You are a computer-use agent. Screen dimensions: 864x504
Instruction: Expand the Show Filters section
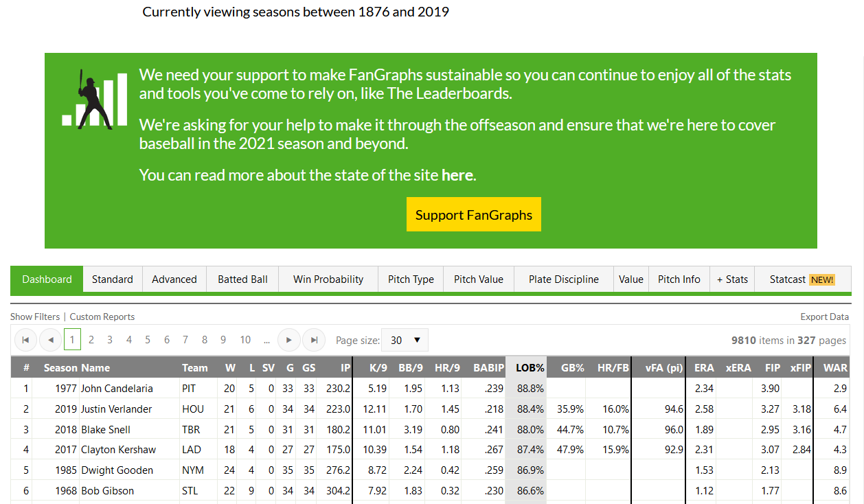pos(35,317)
